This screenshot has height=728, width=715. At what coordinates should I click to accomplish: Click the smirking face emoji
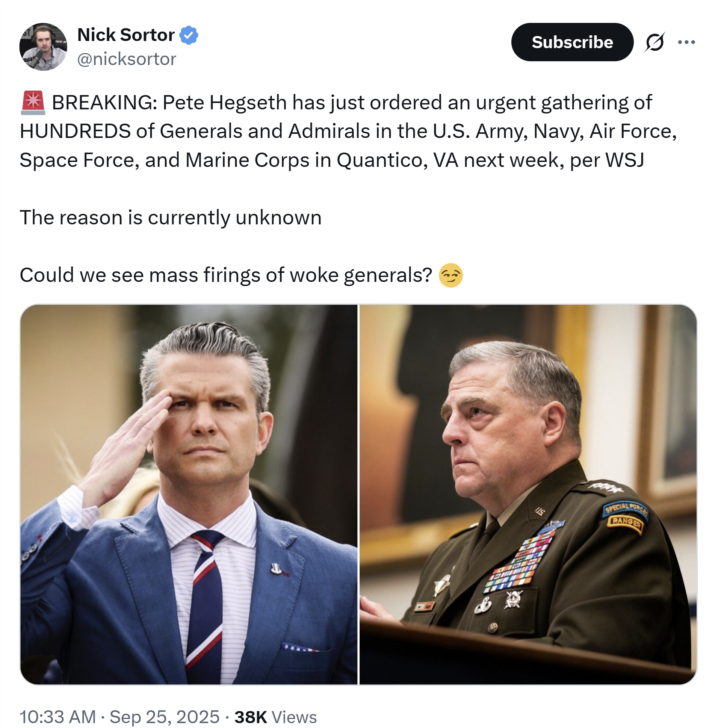tap(450, 275)
